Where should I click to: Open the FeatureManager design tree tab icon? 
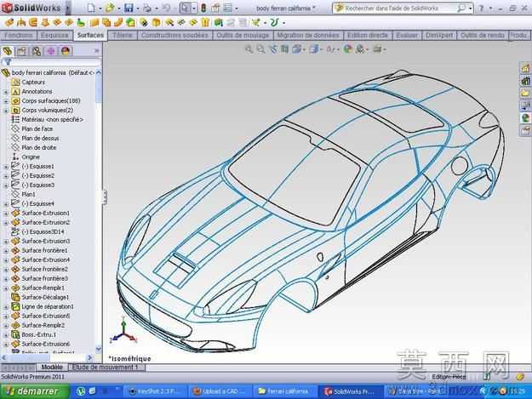coord(8,51)
